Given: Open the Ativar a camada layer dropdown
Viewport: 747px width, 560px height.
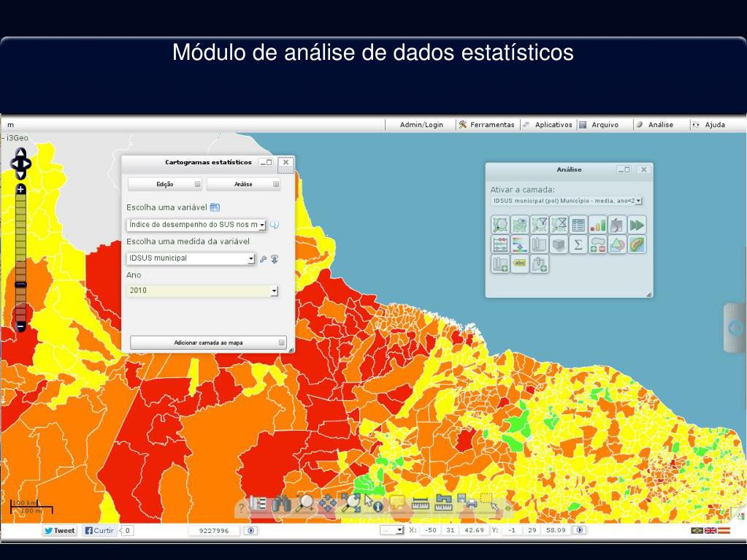Looking at the screenshot, I should pos(567,201).
